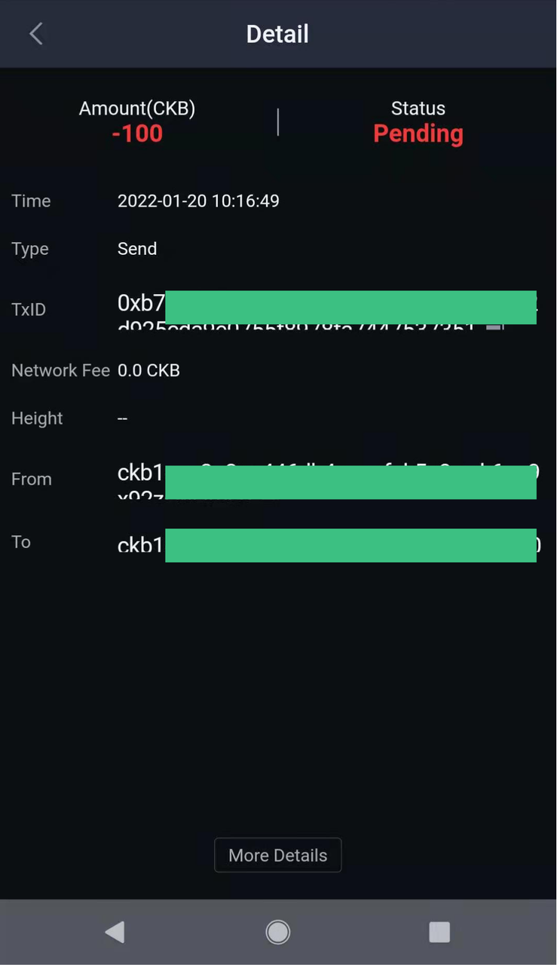Select the To address value
560x965 pixels.
[141, 544]
